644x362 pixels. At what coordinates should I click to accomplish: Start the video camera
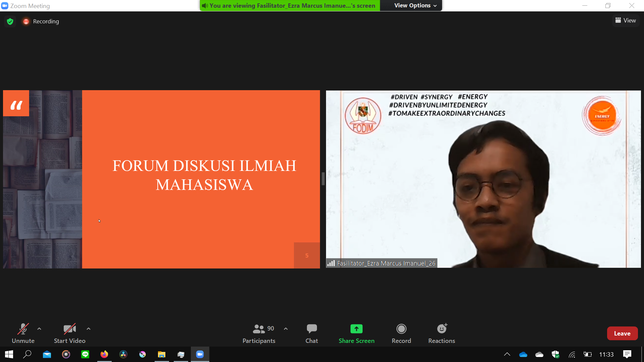69,329
